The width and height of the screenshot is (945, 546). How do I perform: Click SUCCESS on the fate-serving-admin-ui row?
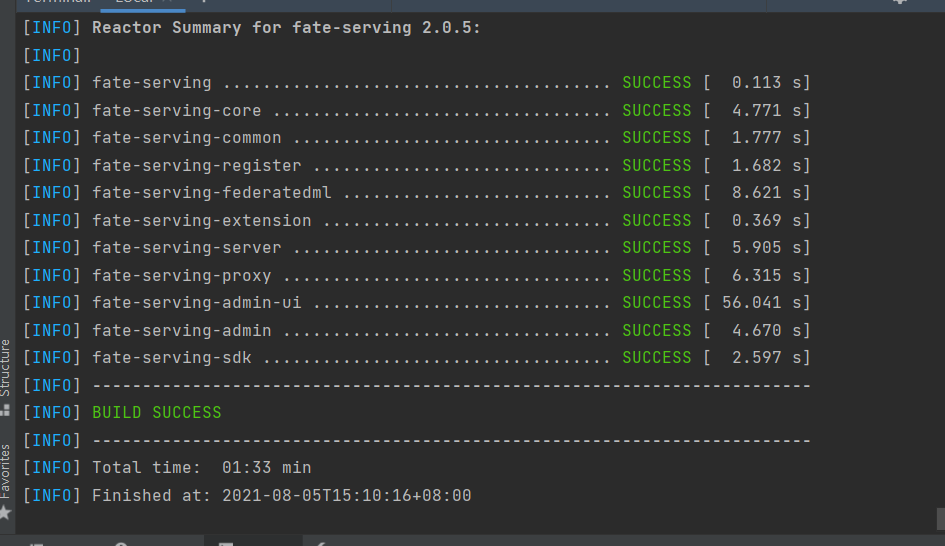click(657, 303)
